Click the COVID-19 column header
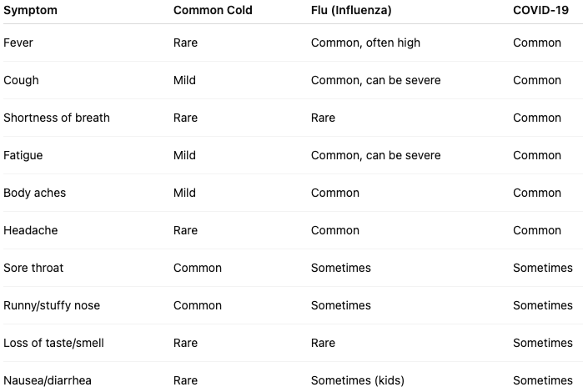 coord(540,10)
